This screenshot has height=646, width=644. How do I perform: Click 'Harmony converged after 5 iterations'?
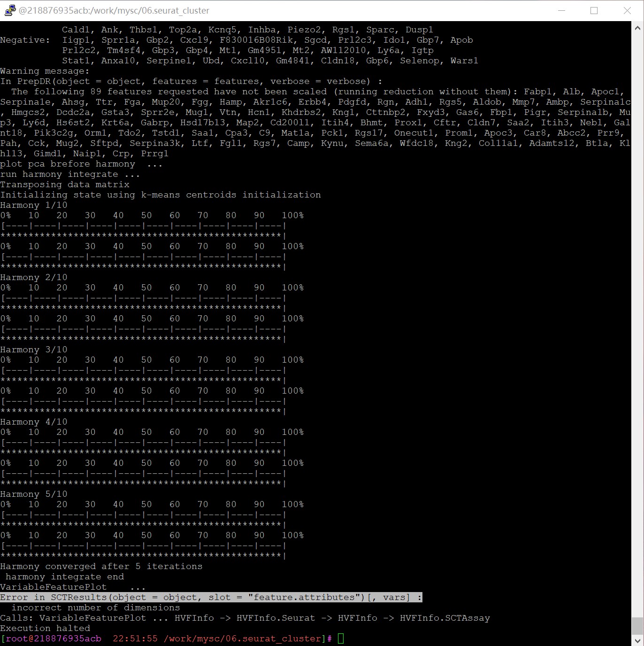[x=101, y=567]
